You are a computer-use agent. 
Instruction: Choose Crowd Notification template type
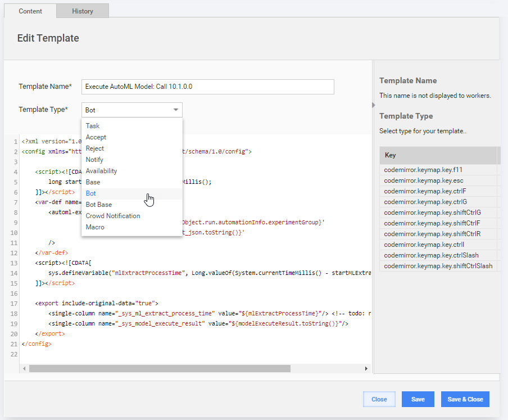(132, 216)
